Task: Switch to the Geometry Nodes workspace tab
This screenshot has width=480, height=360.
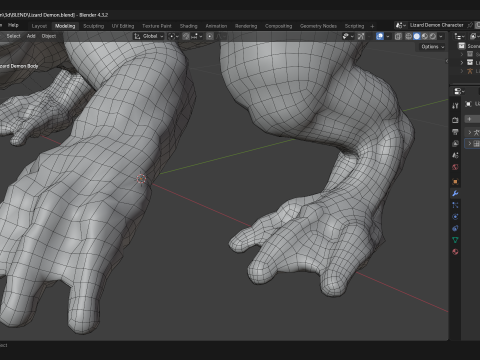Action: (x=318, y=26)
